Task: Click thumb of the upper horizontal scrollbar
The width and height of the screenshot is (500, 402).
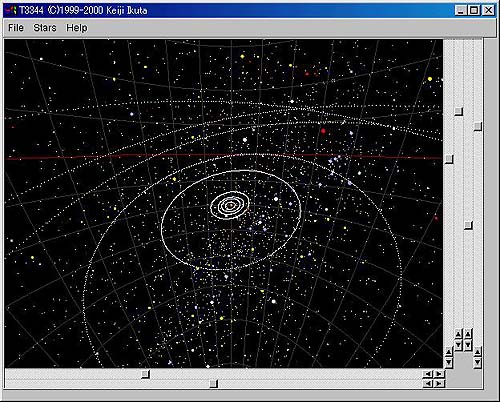Action: (145, 374)
